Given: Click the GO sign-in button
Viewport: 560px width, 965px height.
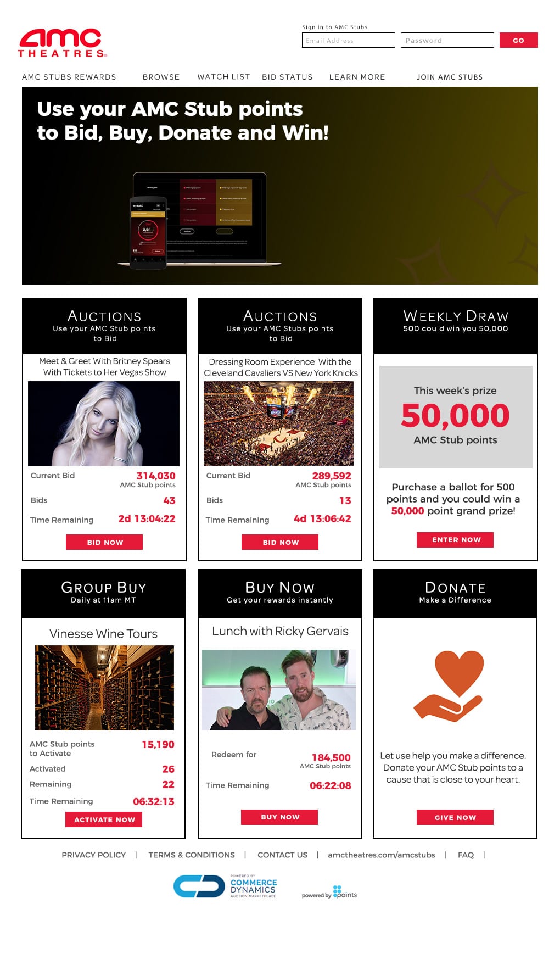Looking at the screenshot, I should (519, 40).
